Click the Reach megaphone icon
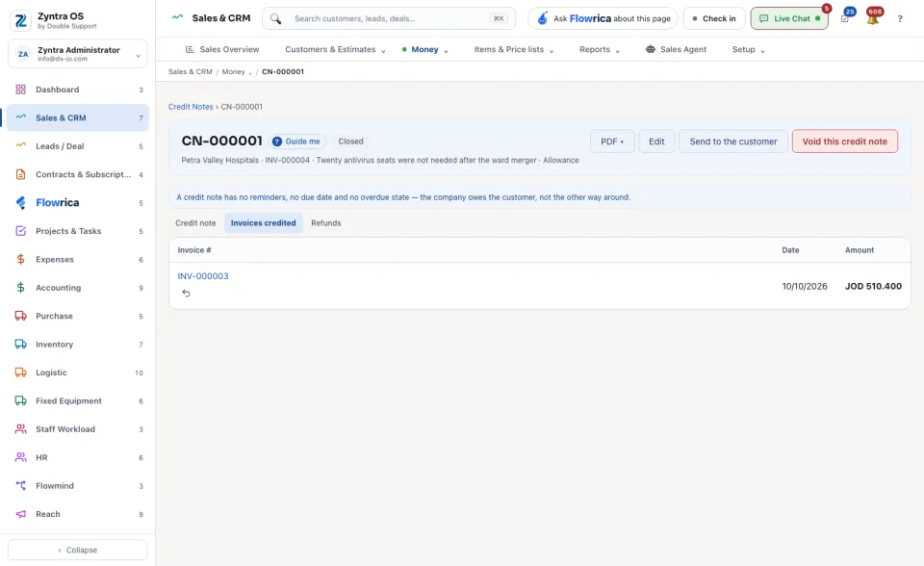 point(20,513)
